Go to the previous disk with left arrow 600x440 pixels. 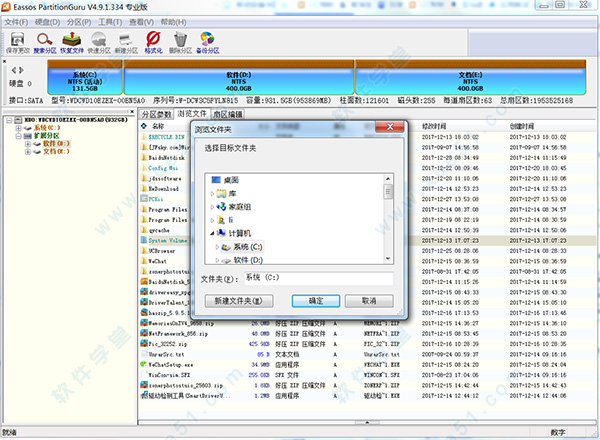coord(14,70)
